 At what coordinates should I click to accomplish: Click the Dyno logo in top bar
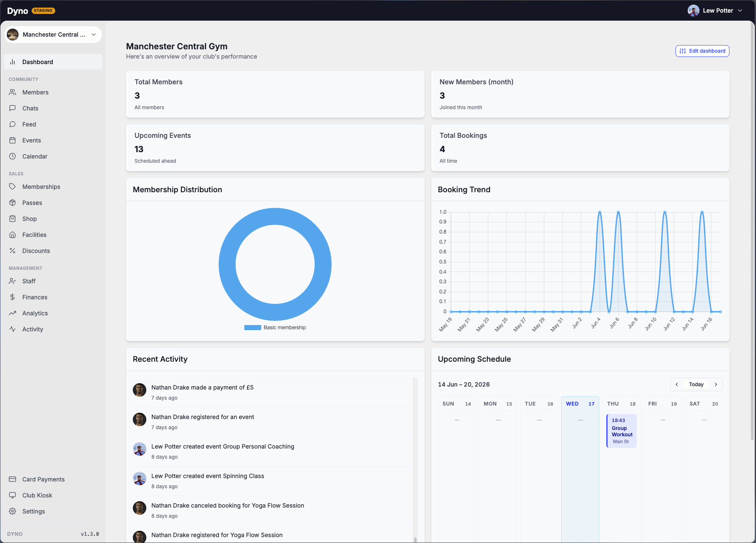coord(18,11)
